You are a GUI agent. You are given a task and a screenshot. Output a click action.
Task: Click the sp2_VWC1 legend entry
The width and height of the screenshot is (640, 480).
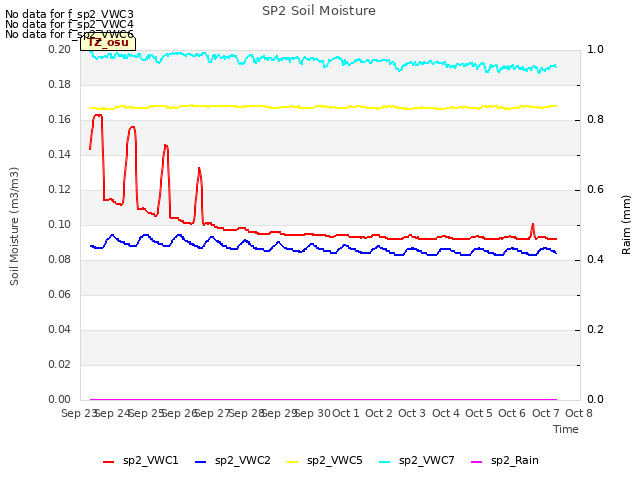[141, 461]
